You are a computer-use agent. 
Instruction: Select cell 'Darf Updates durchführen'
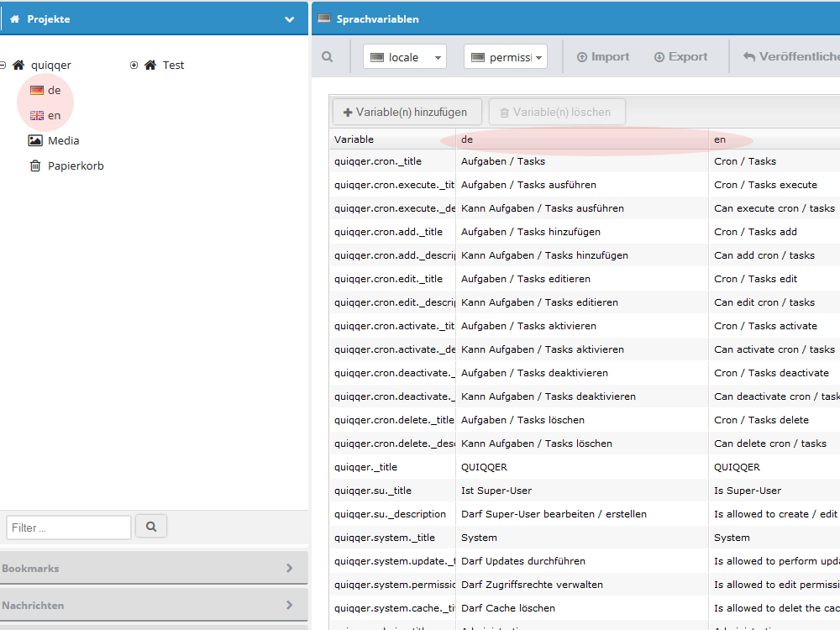pos(582,561)
